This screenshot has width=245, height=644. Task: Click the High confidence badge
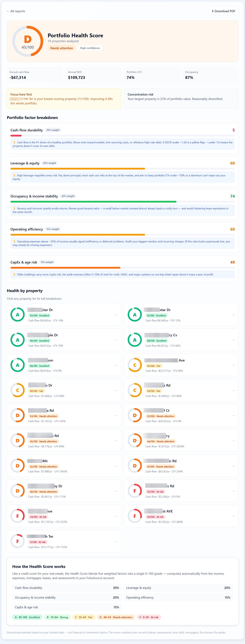tap(90, 48)
